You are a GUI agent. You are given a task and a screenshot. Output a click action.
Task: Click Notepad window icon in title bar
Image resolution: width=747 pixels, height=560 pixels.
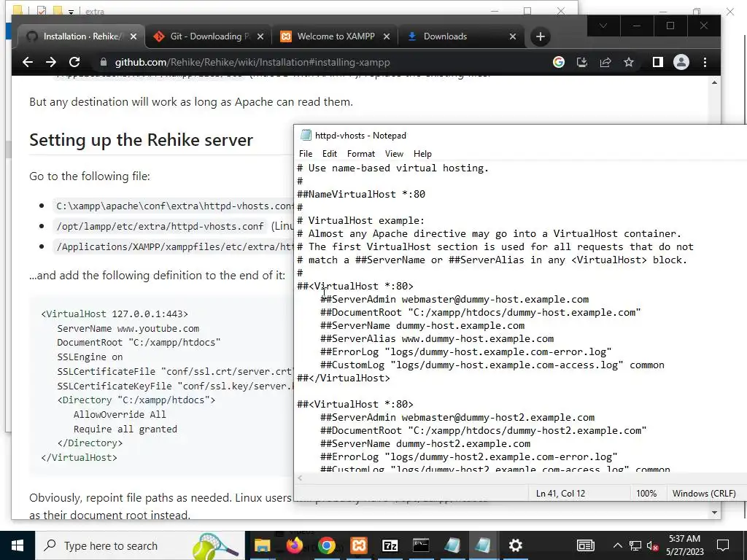click(306, 135)
